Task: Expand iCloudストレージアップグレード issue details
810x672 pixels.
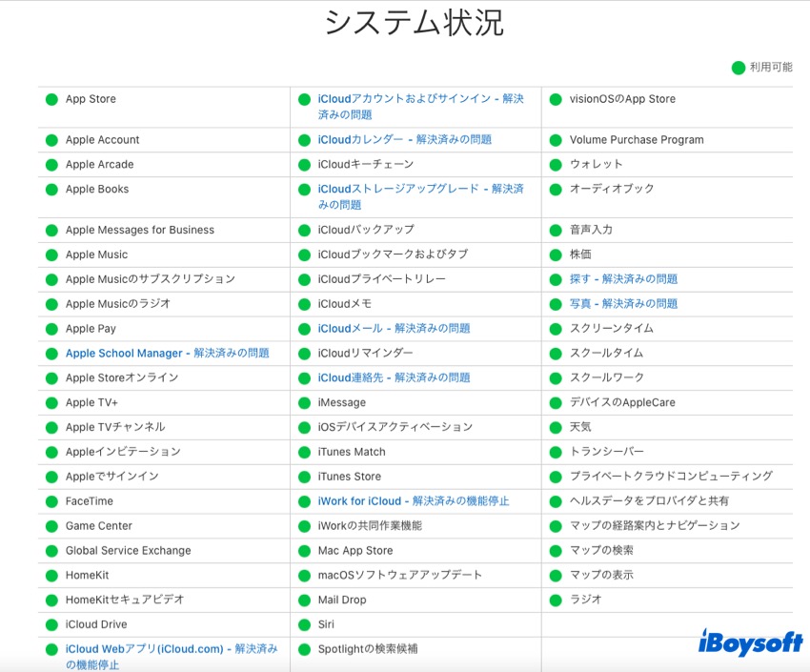Action: click(x=420, y=196)
